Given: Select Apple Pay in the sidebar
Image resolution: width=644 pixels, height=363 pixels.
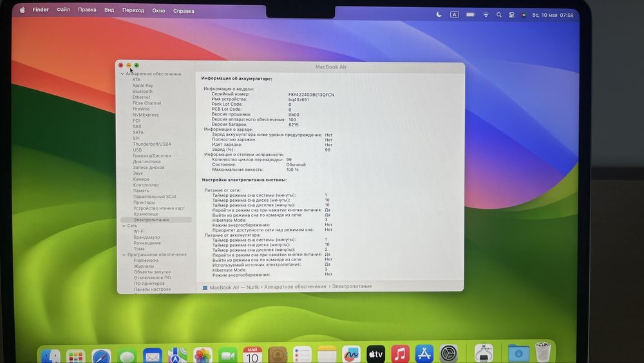Looking at the screenshot, I should [142, 86].
